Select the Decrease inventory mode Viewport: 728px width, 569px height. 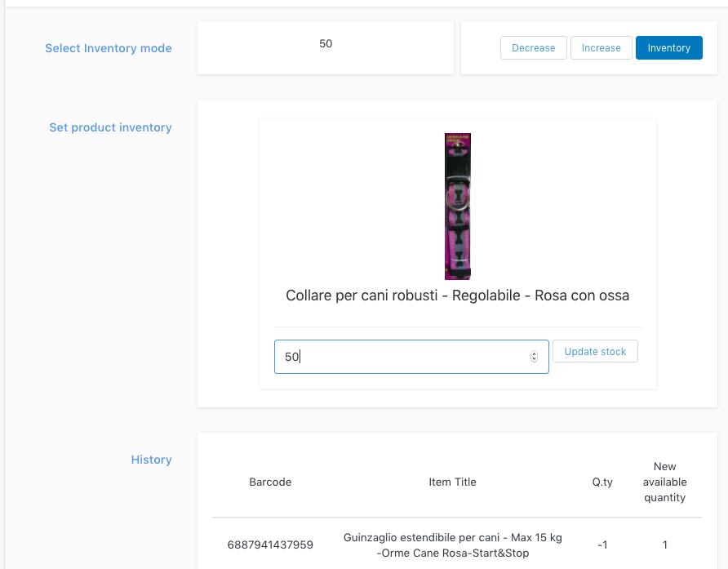tap(533, 48)
